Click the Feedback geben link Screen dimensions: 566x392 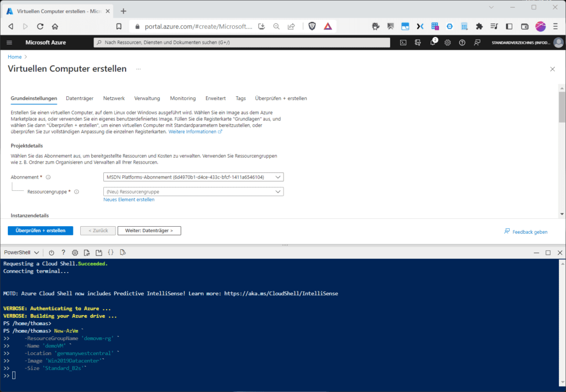coord(526,232)
